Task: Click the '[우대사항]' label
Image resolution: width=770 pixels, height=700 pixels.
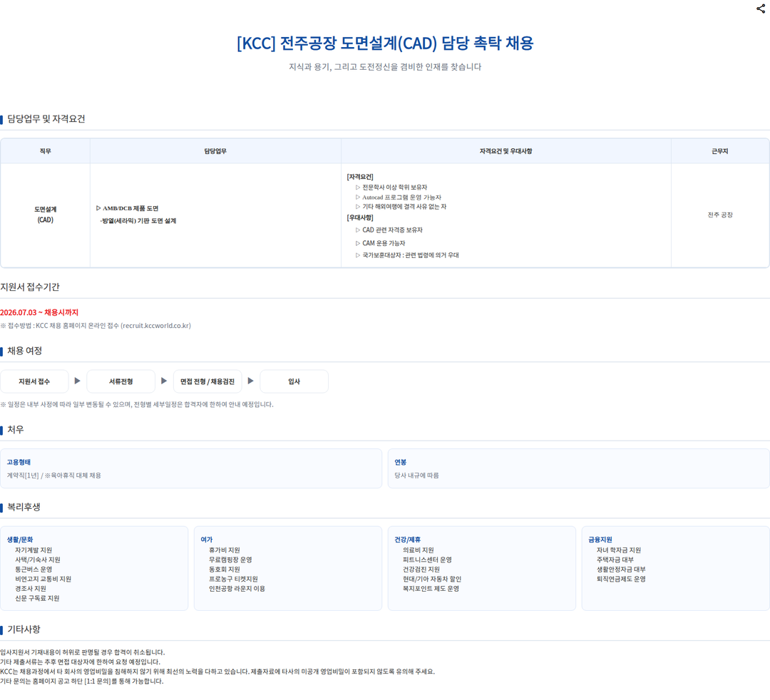Action: 360,217
